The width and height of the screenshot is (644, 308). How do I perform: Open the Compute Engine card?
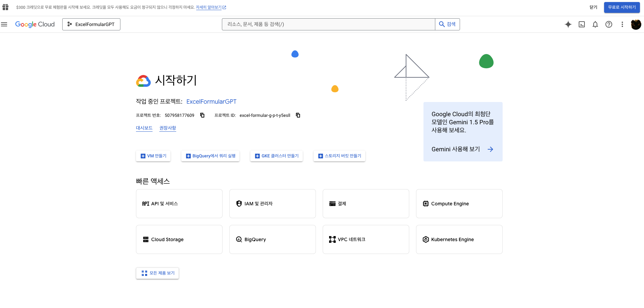459,204
